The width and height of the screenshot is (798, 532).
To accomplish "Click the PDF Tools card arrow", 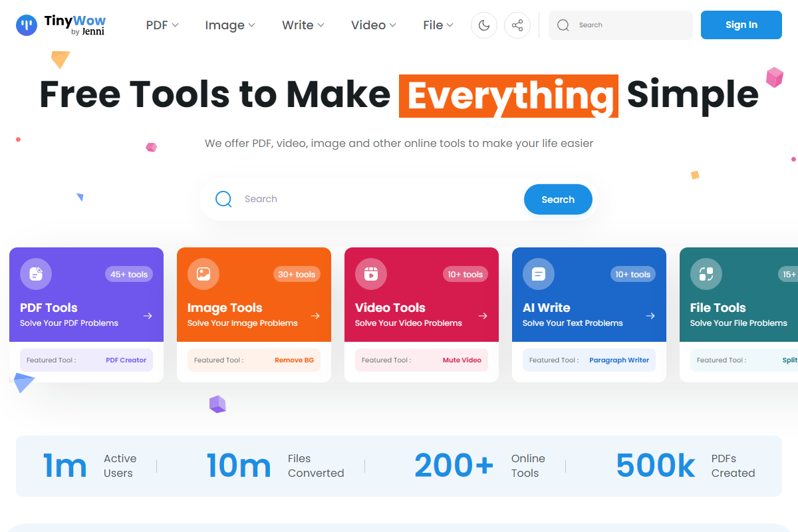I will click(148, 316).
